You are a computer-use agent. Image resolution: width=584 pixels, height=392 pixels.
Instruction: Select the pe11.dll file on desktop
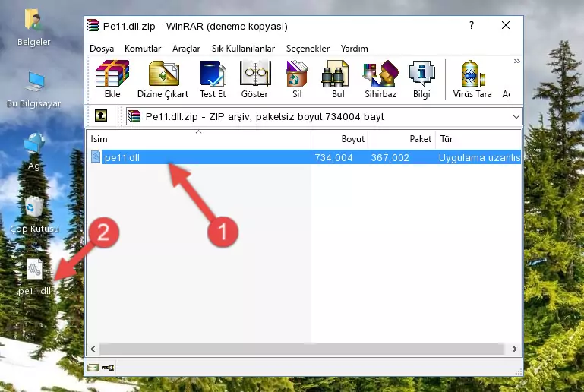[34, 277]
